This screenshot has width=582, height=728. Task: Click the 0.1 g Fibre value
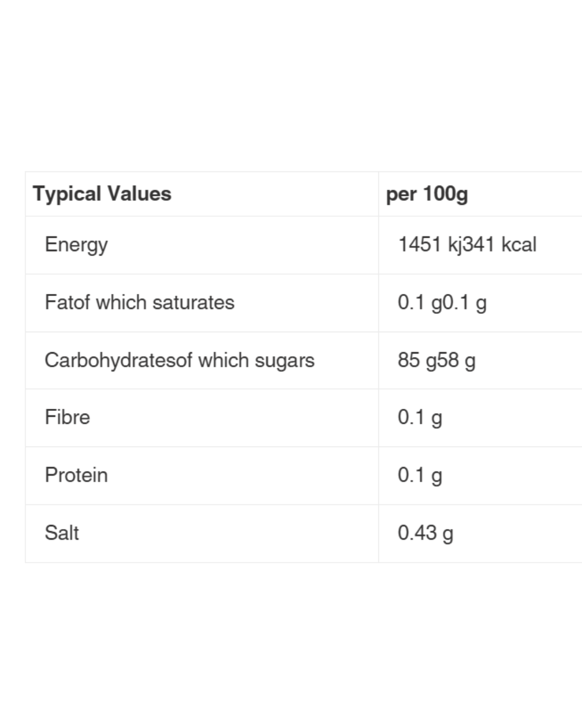point(420,417)
